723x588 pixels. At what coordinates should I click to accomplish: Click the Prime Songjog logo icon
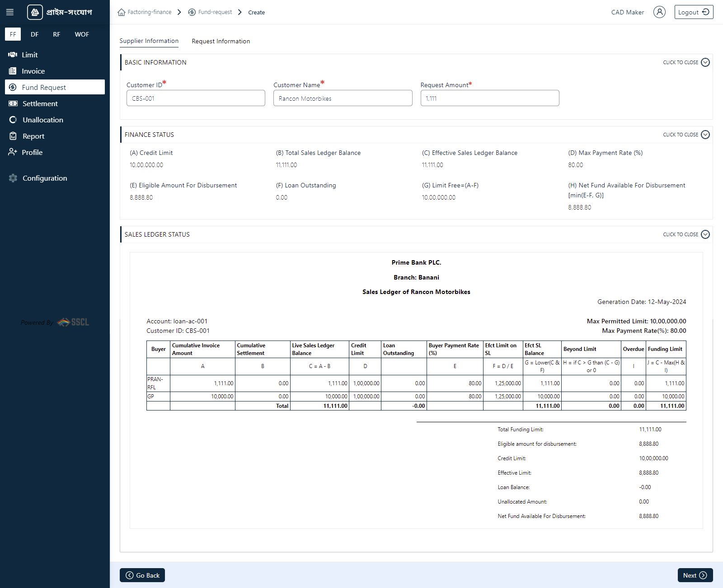(x=35, y=12)
